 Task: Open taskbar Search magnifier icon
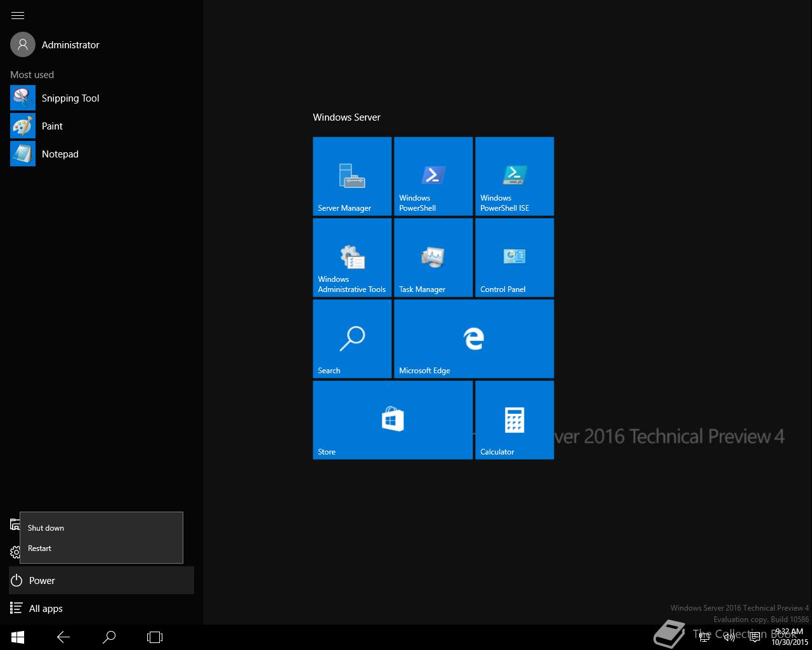(x=109, y=637)
